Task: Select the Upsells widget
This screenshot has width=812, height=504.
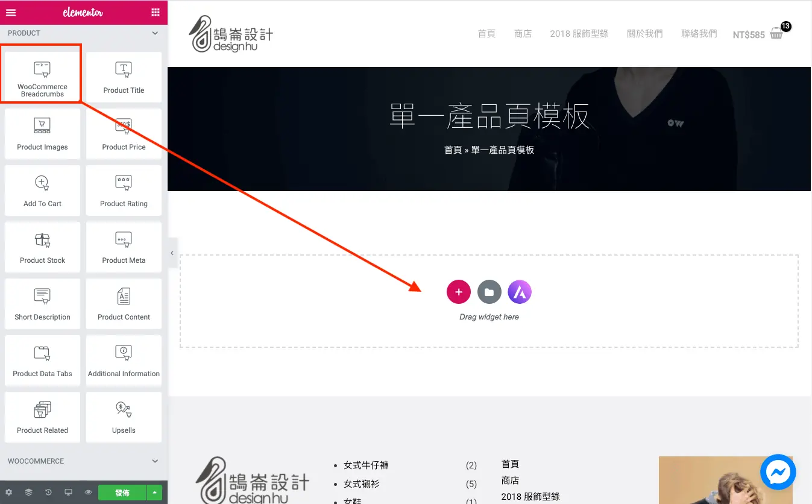Action: click(x=124, y=417)
